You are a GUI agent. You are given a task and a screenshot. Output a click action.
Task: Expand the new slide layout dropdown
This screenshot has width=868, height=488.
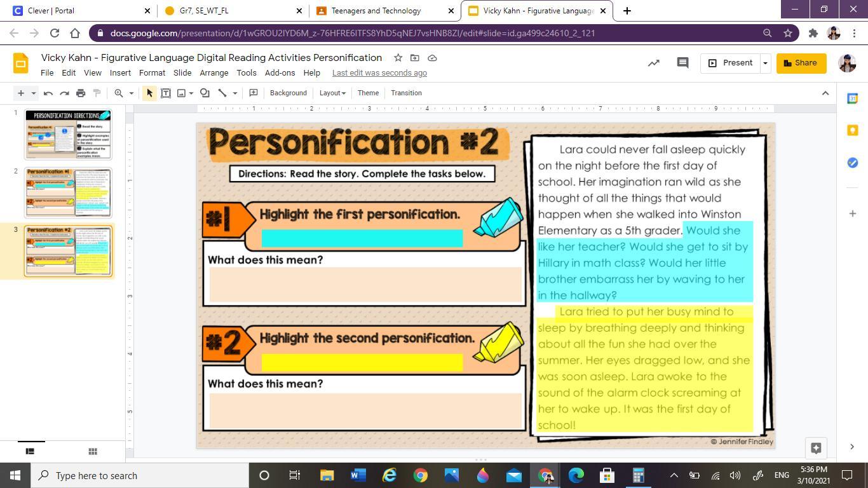pos(34,93)
